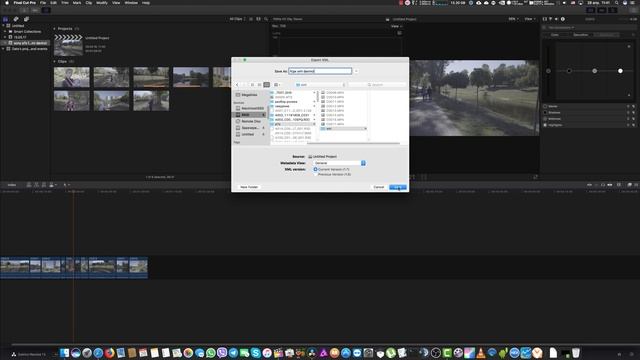Collapse the Untitled library

(4, 26)
